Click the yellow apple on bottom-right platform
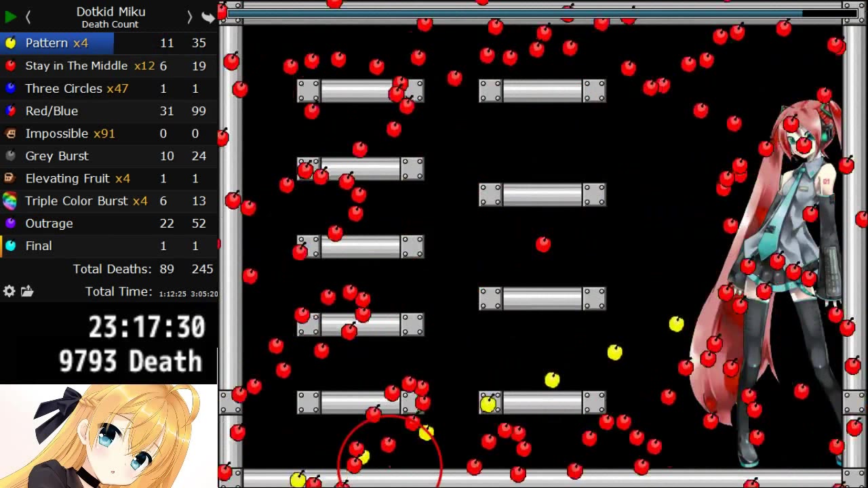Image resolution: width=868 pixels, height=488 pixels. pos(488,405)
